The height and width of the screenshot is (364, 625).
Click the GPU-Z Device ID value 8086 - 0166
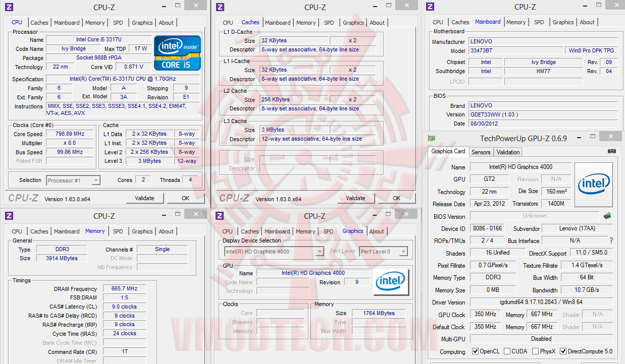click(487, 228)
